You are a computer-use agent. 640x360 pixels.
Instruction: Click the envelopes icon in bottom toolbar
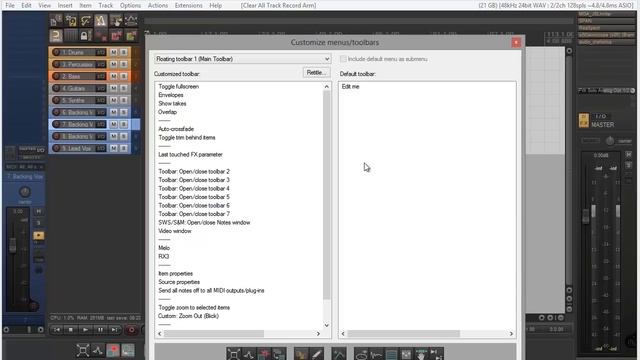click(x=98, y=350)
